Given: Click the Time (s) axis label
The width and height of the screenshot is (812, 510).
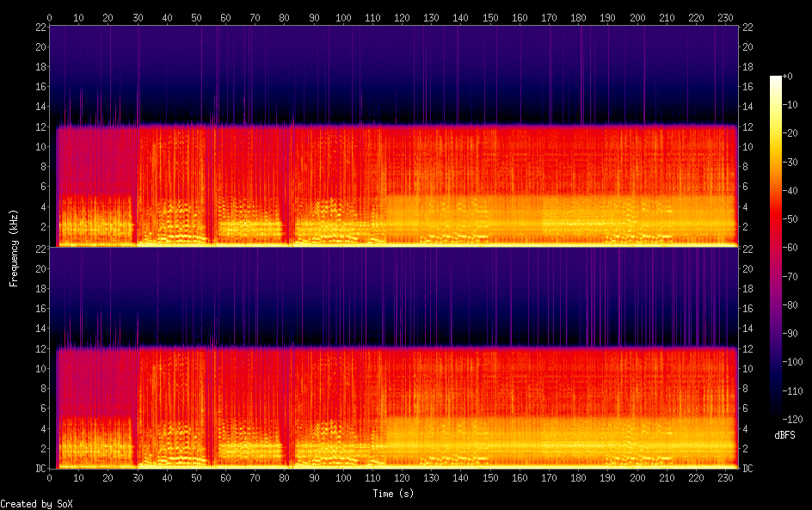Looking at the screenshot, I should click(393, 494).
